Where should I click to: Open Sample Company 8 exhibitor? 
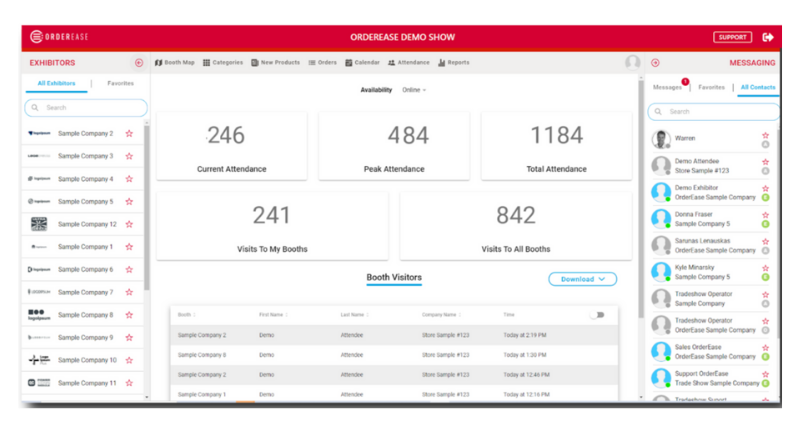(x=81, y=315)
